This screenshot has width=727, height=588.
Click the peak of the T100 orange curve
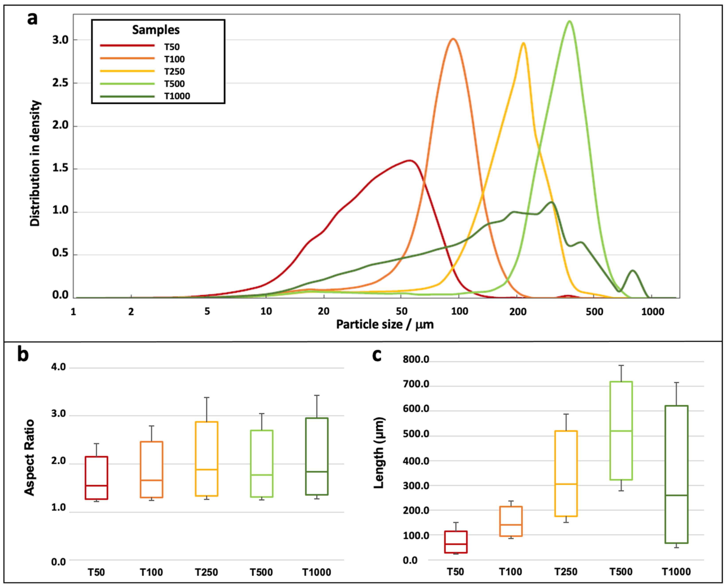point(453,39)
